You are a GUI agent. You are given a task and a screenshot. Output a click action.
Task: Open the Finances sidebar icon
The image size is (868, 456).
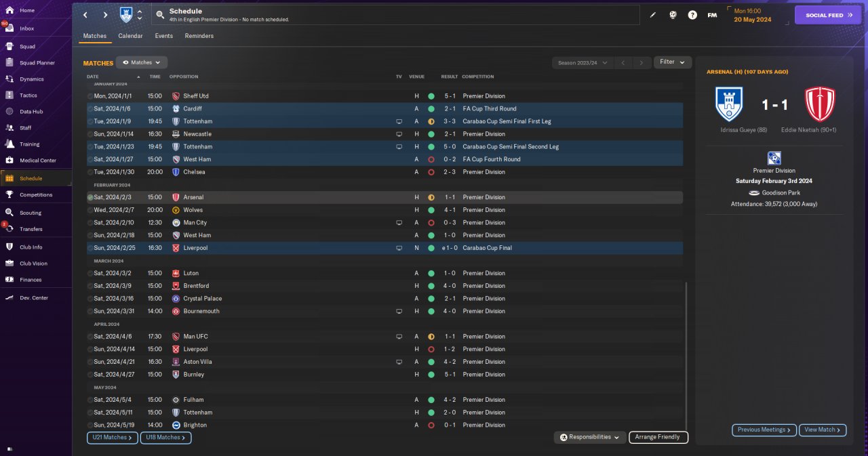pyautogui.click(x=9, y=279)
